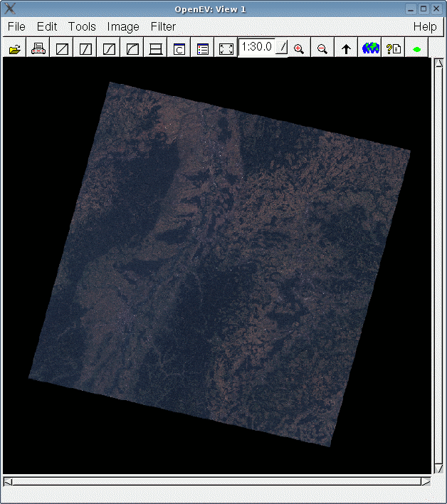Click the open file folder icon
The image size is (447, 504).
pos(15,49)
